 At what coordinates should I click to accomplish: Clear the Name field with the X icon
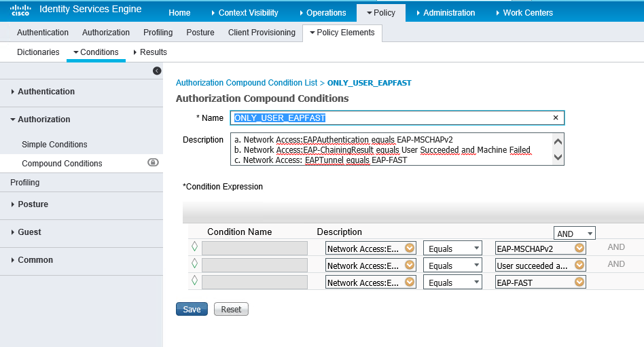tap(556, 118)
